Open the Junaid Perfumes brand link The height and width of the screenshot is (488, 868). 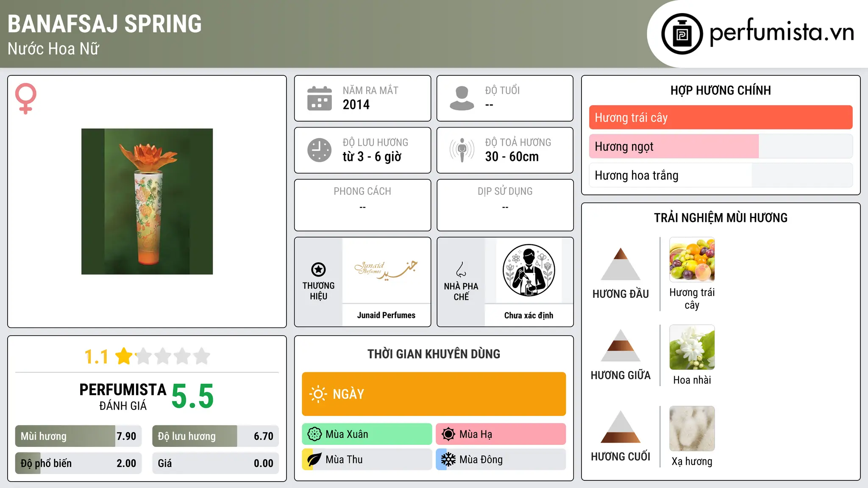[386, 315]
